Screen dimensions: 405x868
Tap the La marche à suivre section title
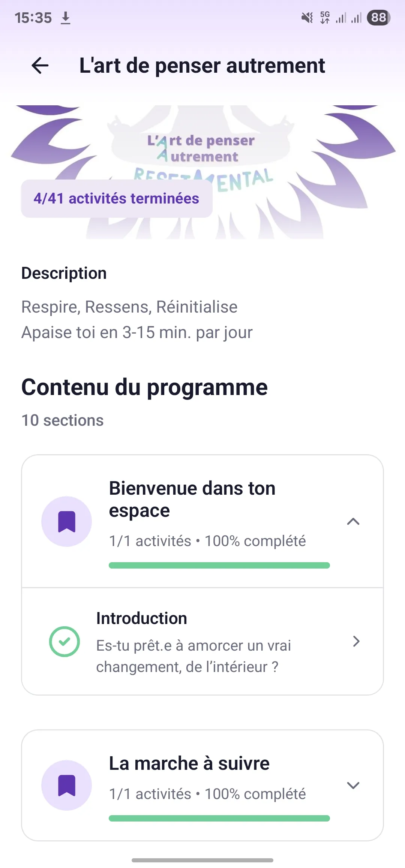click(189, 763)
